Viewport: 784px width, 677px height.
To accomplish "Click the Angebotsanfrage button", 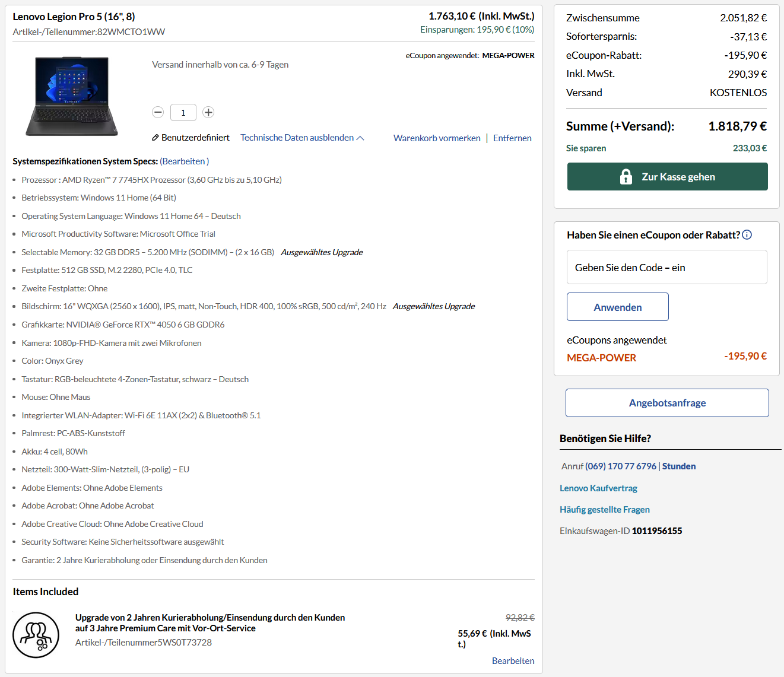I will [667, 403].
